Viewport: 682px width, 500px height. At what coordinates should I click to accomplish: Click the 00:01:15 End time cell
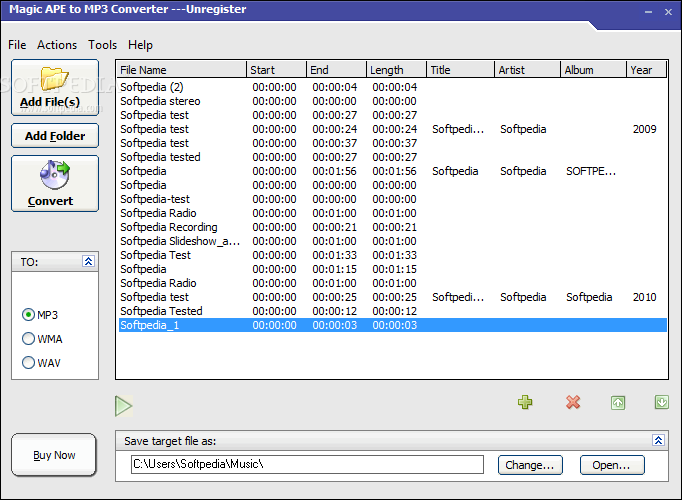pos(334,269)
